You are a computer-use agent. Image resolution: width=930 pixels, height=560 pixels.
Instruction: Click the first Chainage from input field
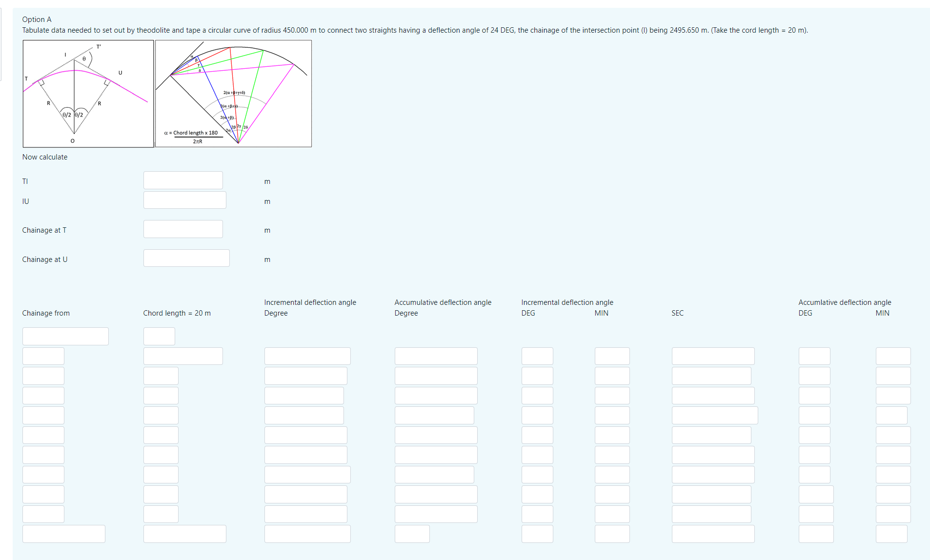click(x=65, y=336)
